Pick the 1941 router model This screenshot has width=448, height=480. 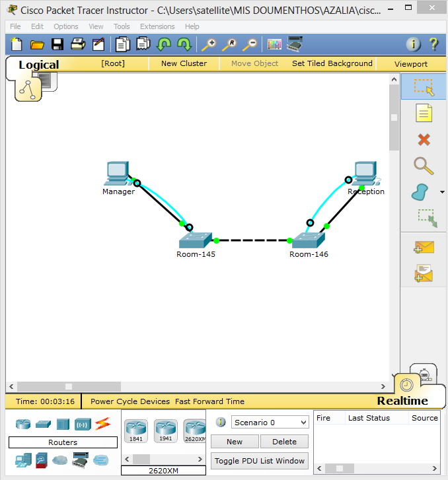pos(165,431)
